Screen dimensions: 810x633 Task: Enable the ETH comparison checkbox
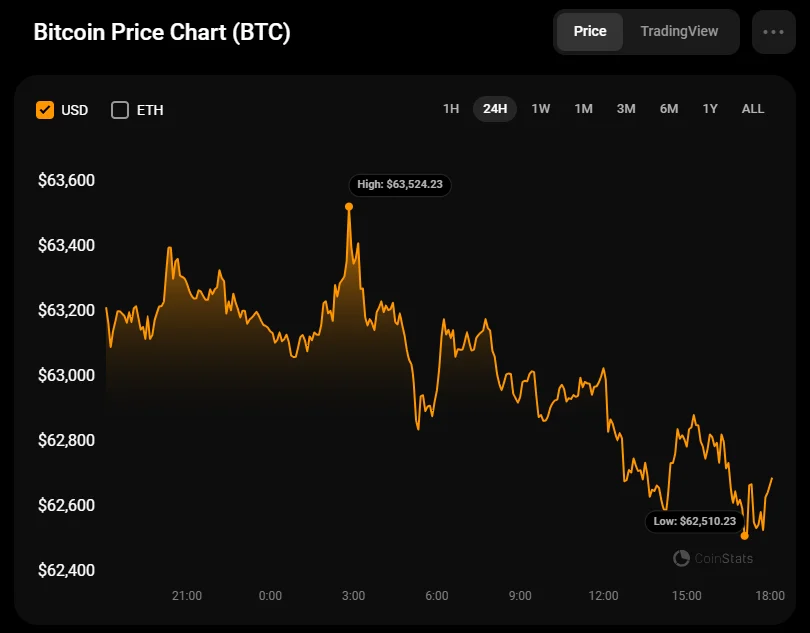(120, 110)
